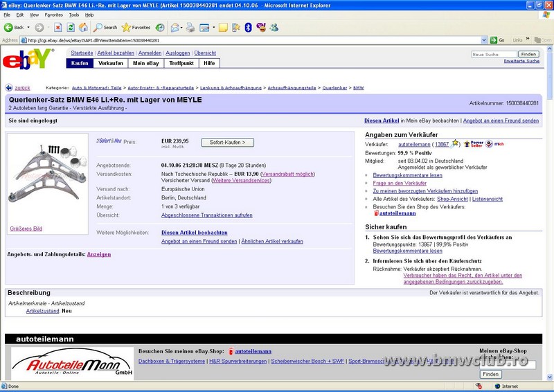Select the Mein eBay tab

146,63
